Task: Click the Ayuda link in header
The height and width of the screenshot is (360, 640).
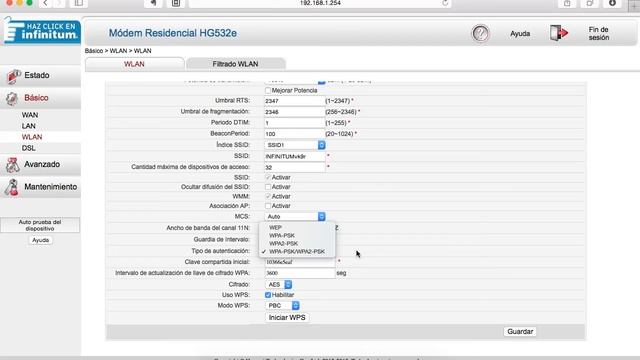Action: tap(520, 34)
